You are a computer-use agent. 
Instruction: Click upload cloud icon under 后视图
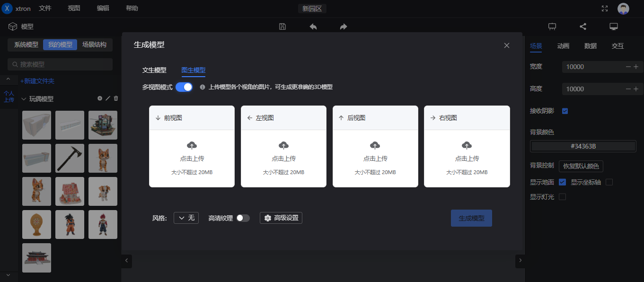click(x=375, y=145)
